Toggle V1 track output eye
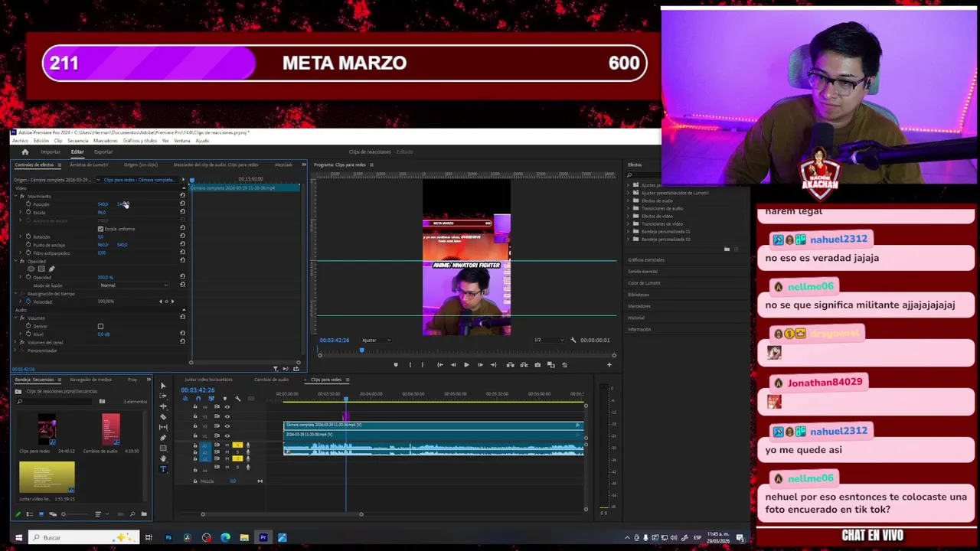 (x=227, y=435)
